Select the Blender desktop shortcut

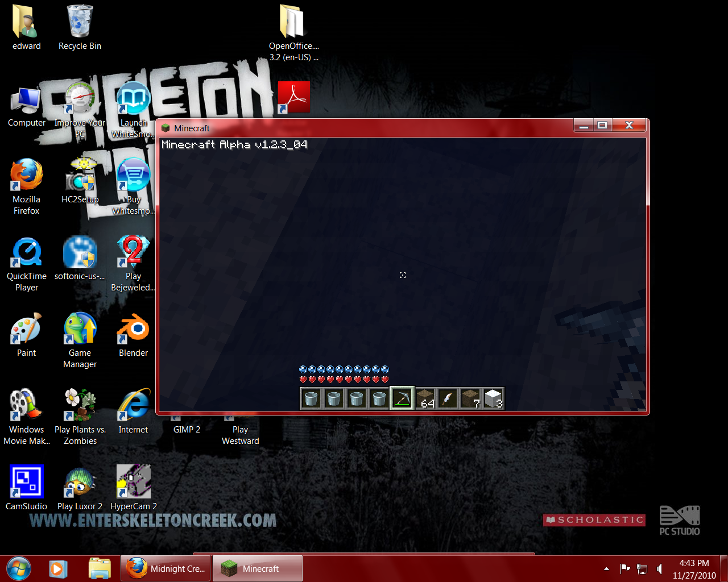point(133,334)
